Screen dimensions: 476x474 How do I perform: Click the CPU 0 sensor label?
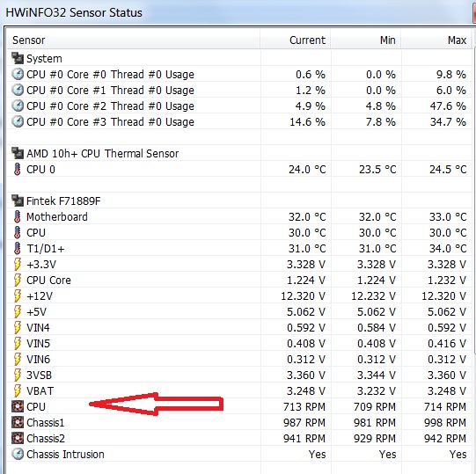pos(40,170)
